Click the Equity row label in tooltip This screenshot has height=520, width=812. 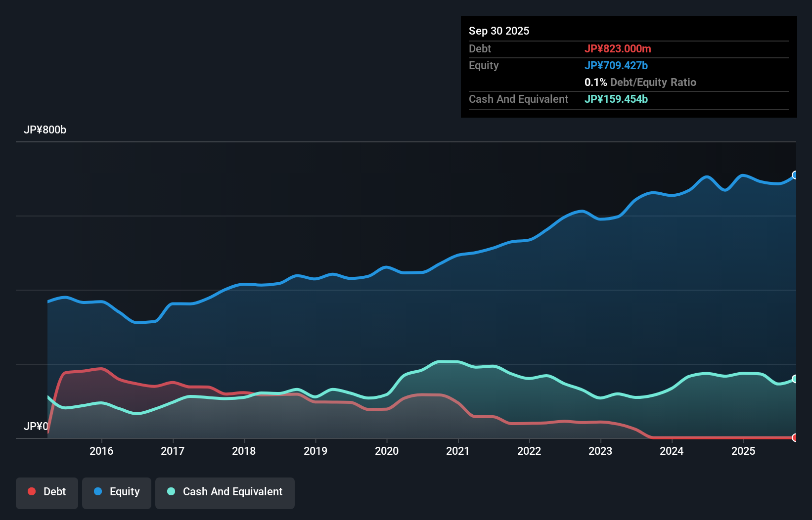(484, 65)
